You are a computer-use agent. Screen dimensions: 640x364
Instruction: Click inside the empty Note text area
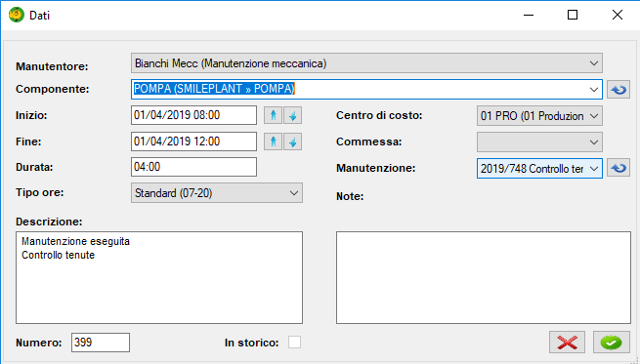[x=484, y=277]
